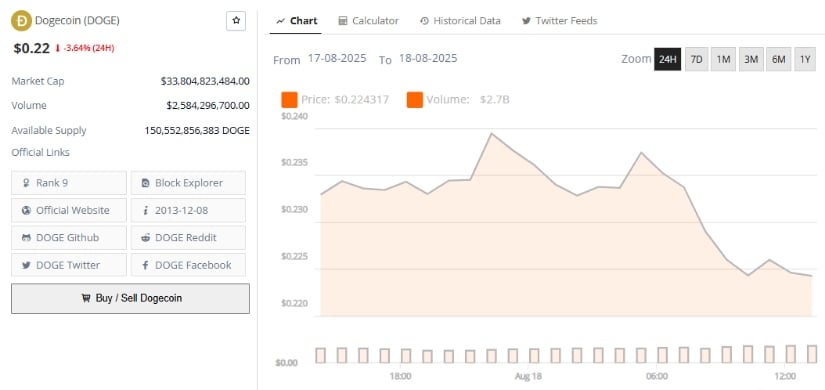
Task: Click the $0.220 y-axis label
Action: [x=294, y=304]
